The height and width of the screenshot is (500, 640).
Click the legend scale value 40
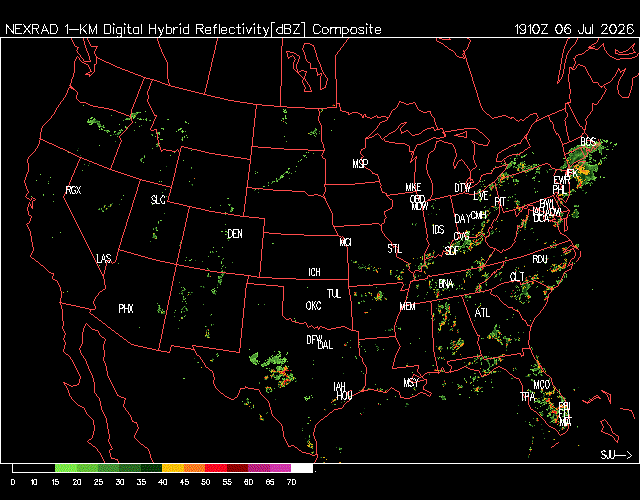tap(162, 482)
